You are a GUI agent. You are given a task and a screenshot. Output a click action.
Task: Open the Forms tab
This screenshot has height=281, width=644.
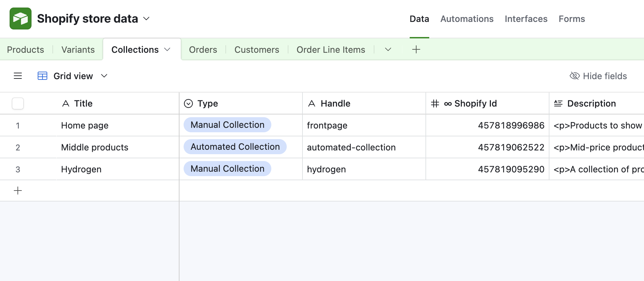click(572, 19)
